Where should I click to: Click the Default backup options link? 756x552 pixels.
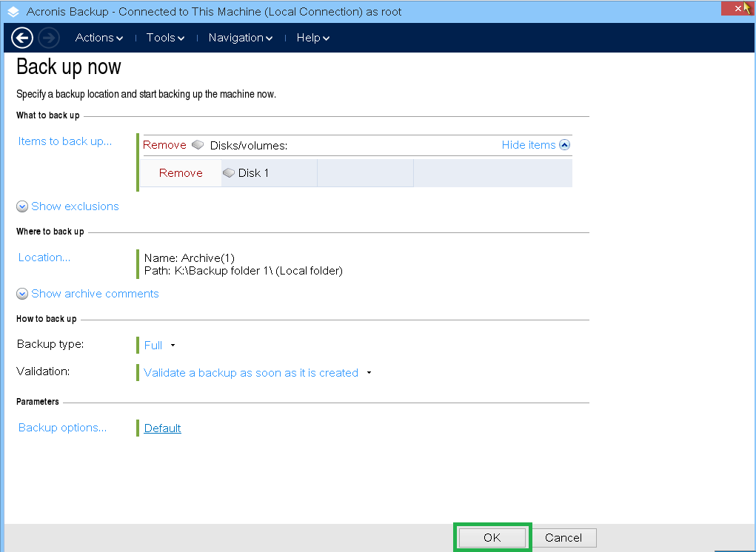(x=162, y=428)
